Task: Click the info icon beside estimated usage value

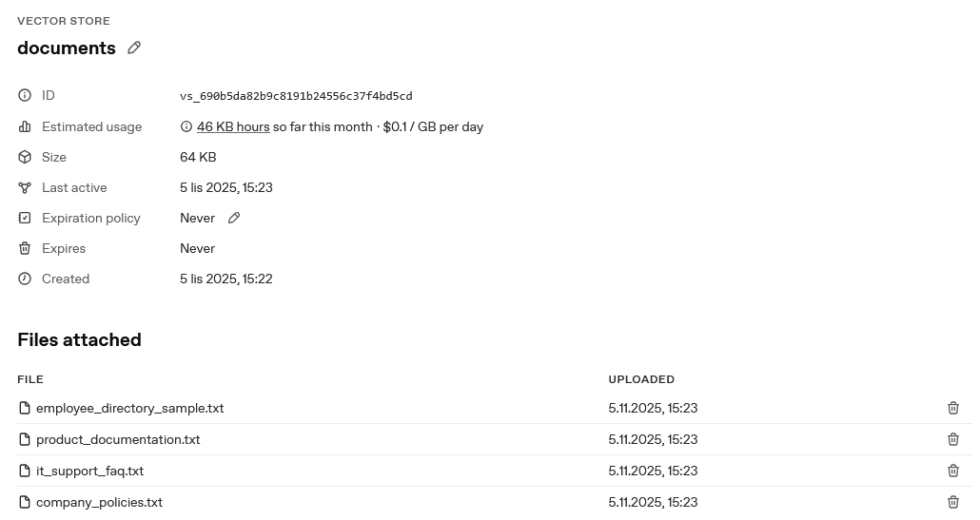Action: pyautogui.click(x=186, y=126)
